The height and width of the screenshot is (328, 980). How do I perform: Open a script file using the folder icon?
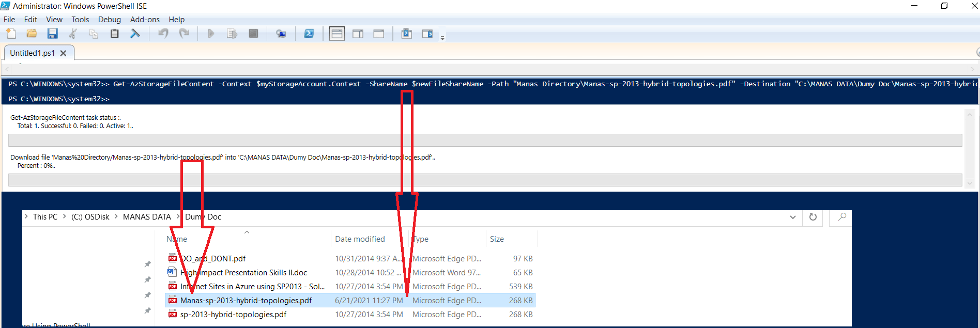pyautogui.click(x=32, y=34)
